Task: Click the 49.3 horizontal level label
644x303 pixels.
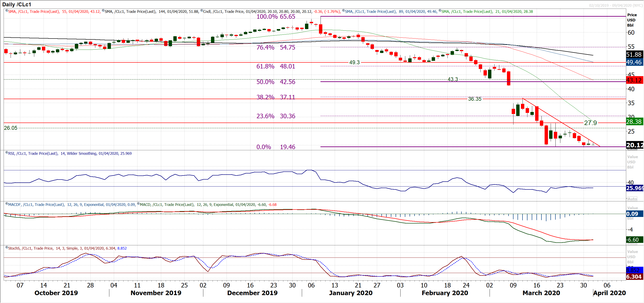Action: 354,62
